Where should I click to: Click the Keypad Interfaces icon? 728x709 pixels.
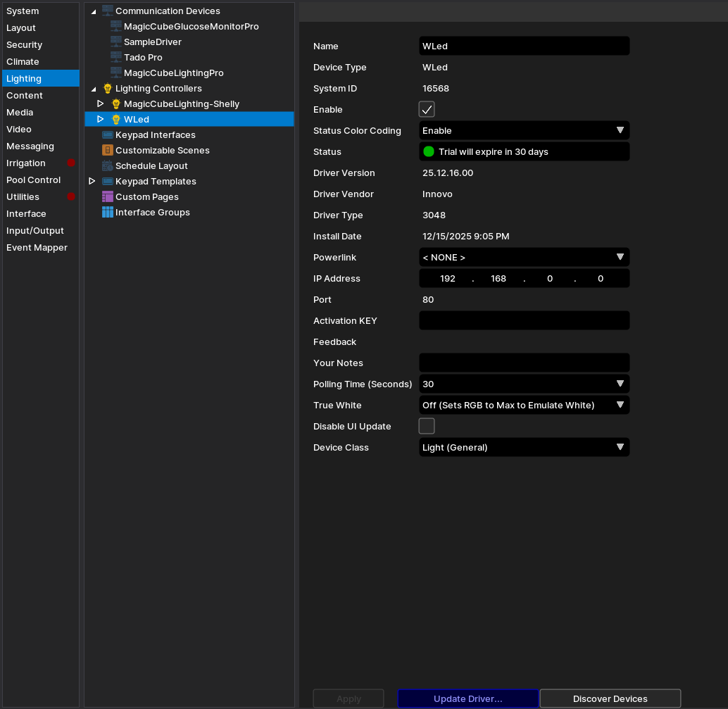[x=108, y=135]
